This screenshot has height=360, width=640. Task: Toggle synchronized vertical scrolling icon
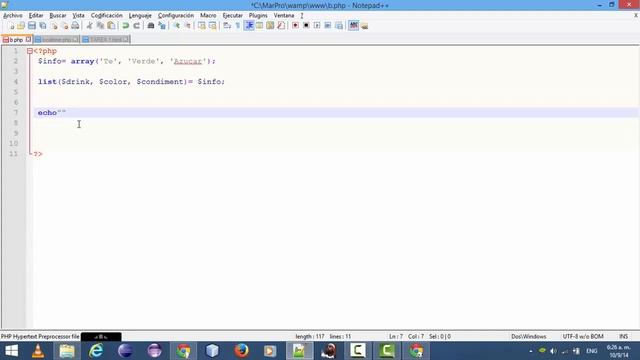tap(202, 26)
